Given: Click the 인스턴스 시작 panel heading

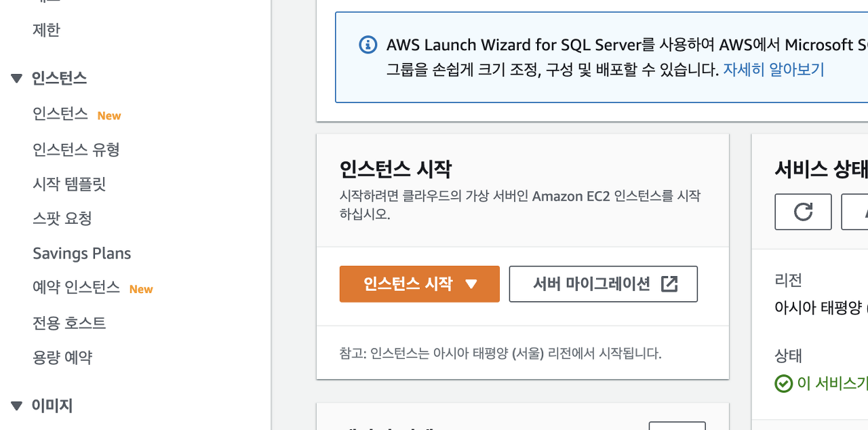Looking at the screenshot, I should tap(395, 169).
